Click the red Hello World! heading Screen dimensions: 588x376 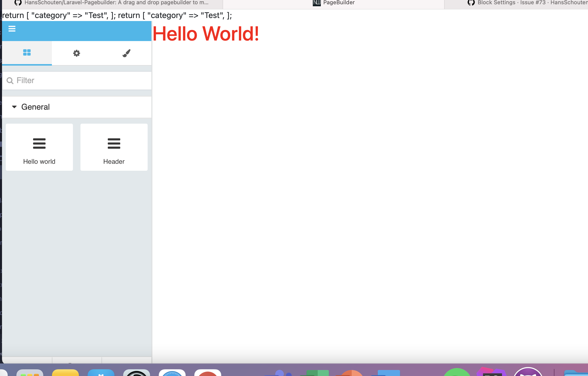tap(206, 34)
